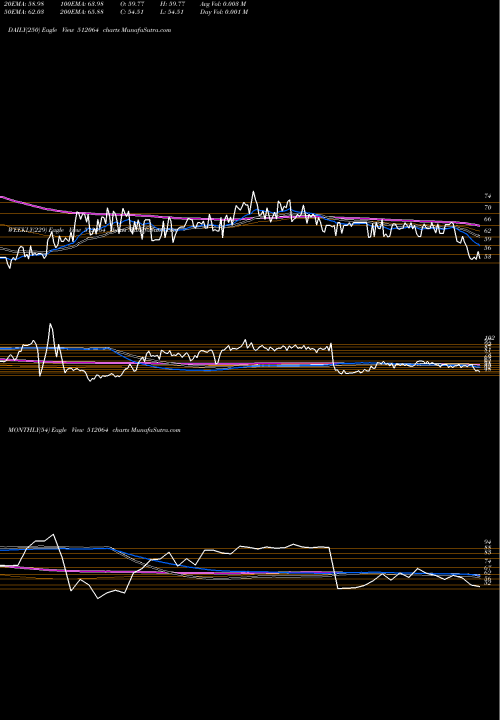
Task: Click the 74 label on monthly chart axis
Action: point(488,562)
